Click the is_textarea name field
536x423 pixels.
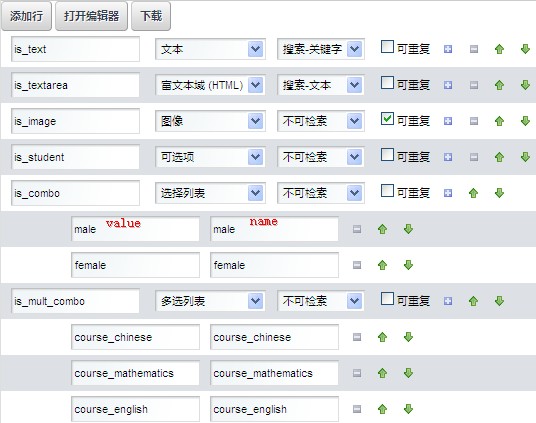click(x=75, y=85)
